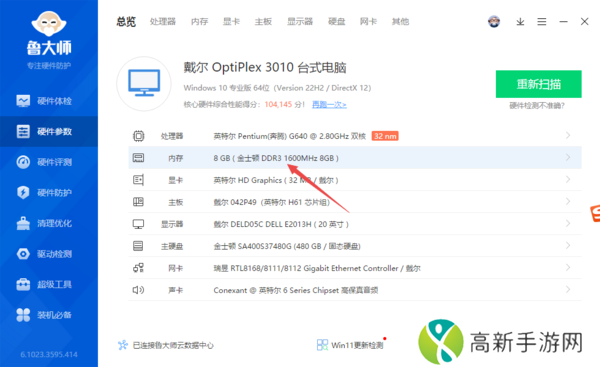Switch to the 内存 tab
Viewport: 600px width, 367px height.
click(x=200, y=22)
